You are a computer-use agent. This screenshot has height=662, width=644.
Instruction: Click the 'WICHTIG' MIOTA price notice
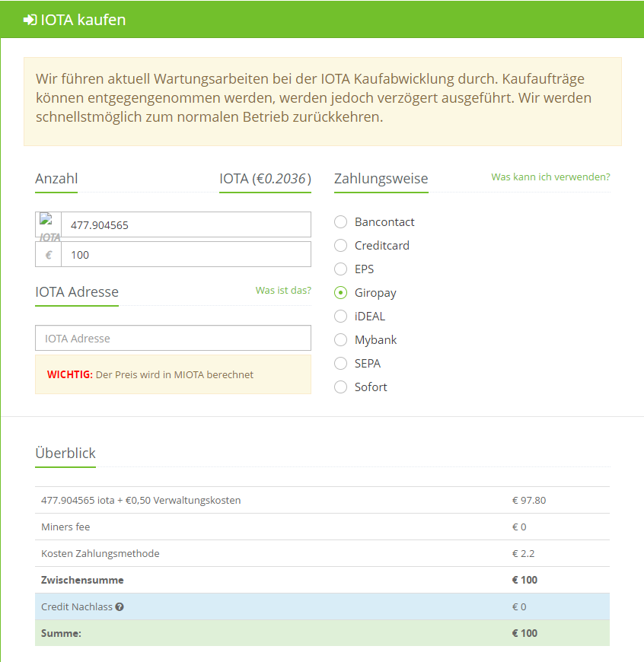173,374
